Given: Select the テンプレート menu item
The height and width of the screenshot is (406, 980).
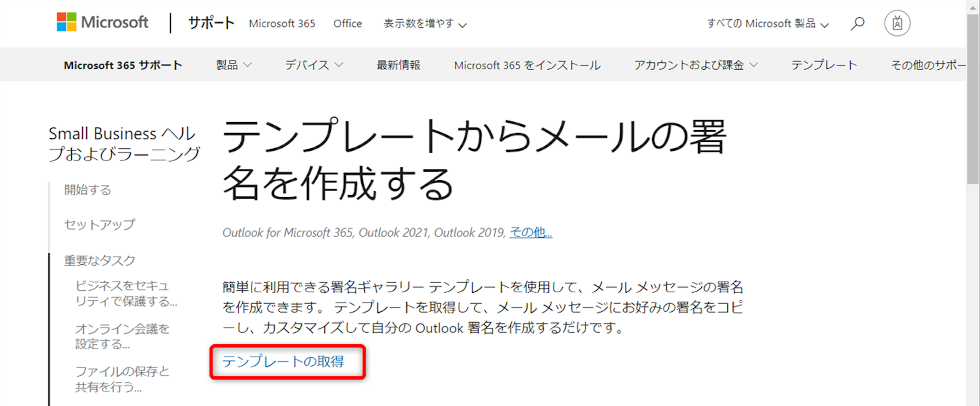Looking at the screenshot, I should click(x=824, y=65).
